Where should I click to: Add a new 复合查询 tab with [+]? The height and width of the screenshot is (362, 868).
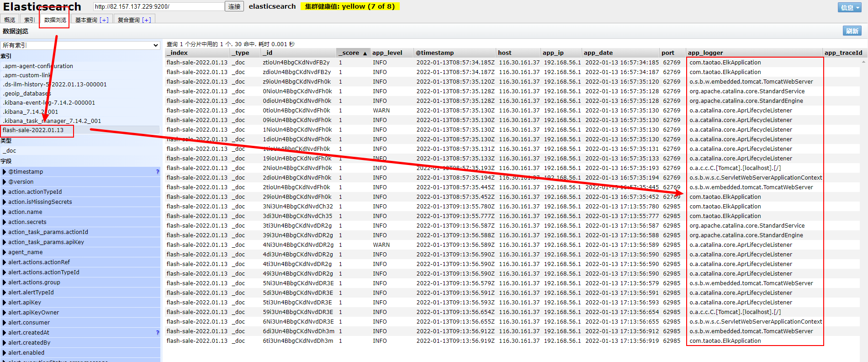pyautogui.click(x=147, y=20)
